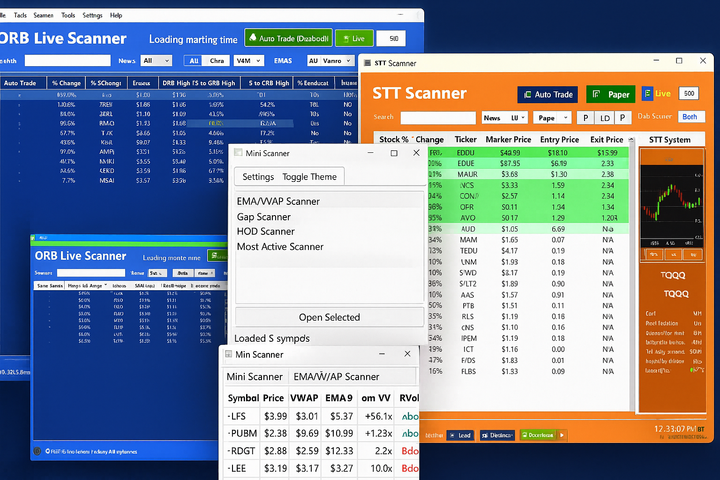This screenshot has height=480, width=720.
Task: Open the News LU dropdown in STT Scanner
Action: pyautogui.click(x=505, y=118)
